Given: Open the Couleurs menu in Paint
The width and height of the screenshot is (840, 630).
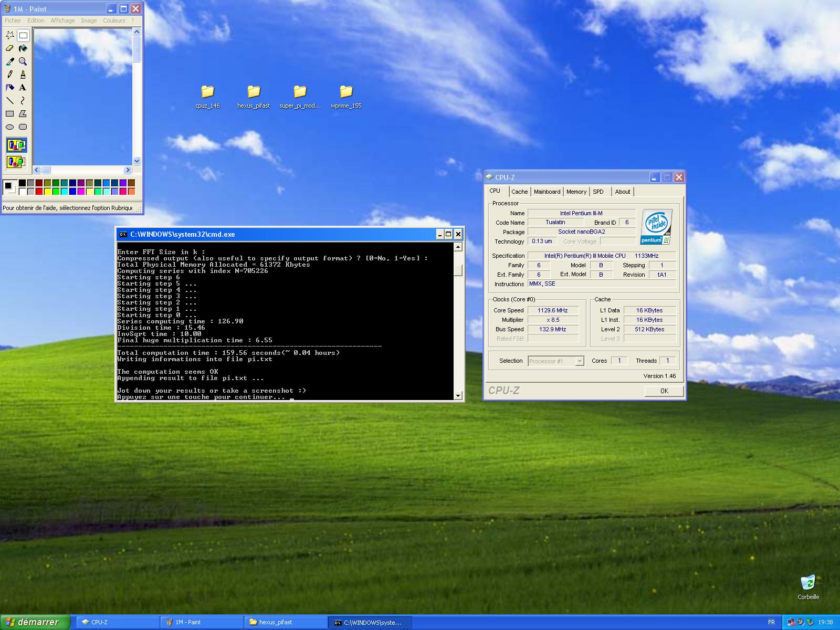Looking at the screenshot, I should 114,20.
